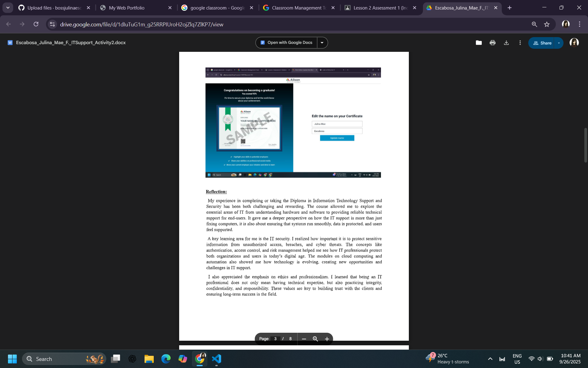Switch to Lesson 2 Assessment 1 tab
The width and height of the screenshot is (588, 368).
click(x=380, y=8)
